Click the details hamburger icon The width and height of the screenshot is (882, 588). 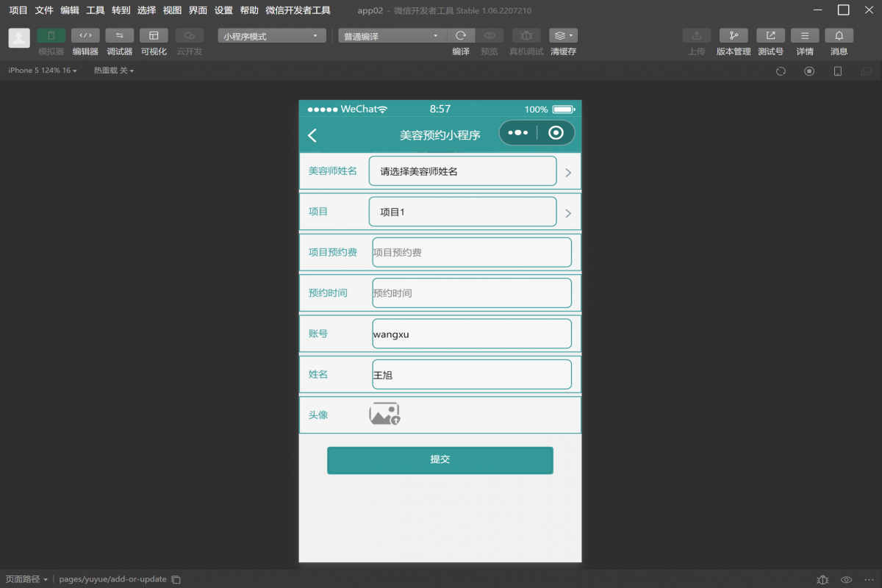(x=805, y=35)
